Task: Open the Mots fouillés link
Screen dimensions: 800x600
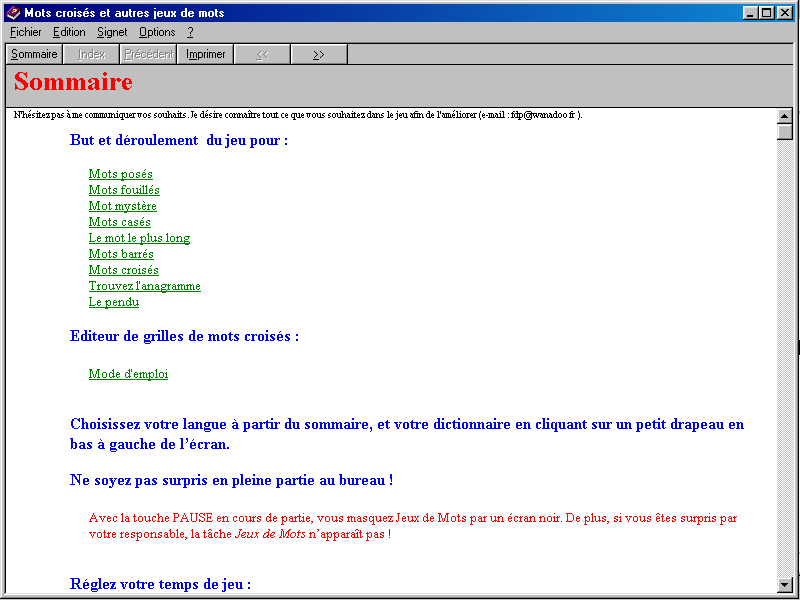Action: (x=124, y=190)
